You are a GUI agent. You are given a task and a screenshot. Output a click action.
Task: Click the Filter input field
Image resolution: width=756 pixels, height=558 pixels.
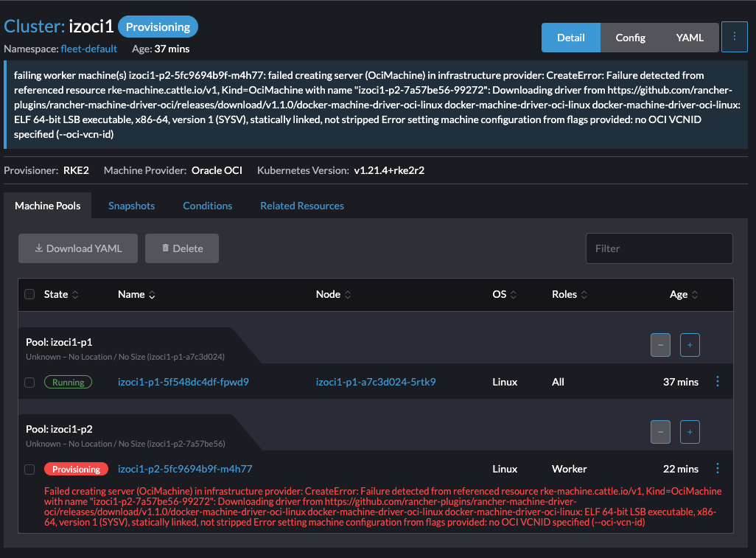click(x=659, y=248)
